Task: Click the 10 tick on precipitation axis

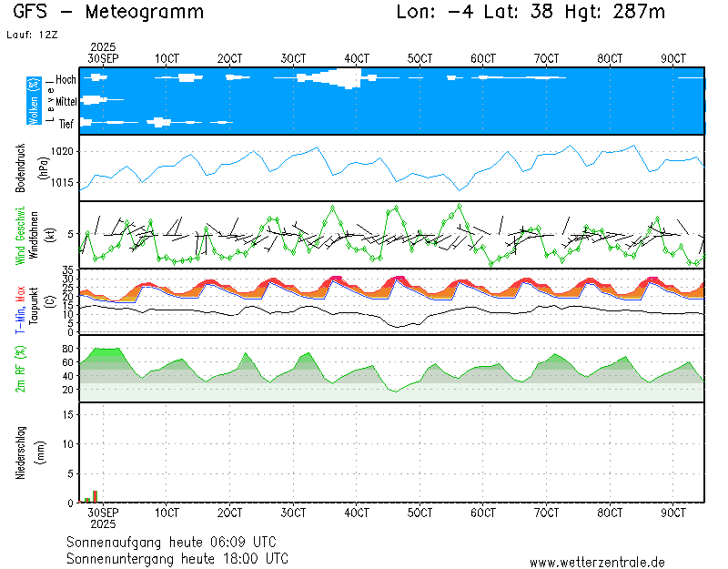Action: pos(67,444)
